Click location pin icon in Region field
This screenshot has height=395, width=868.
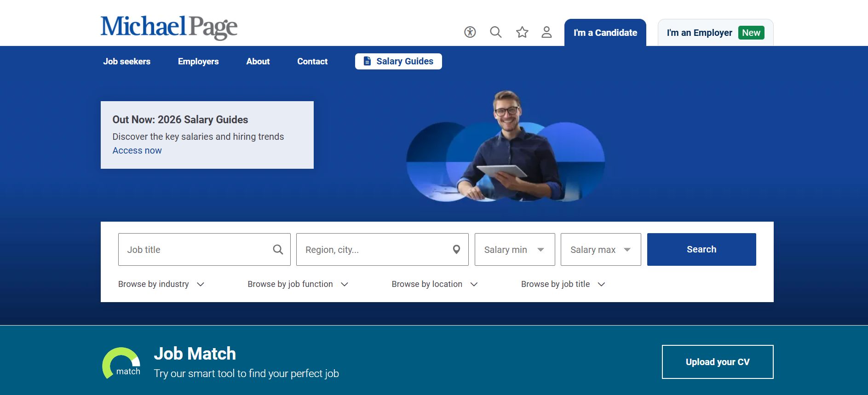tap(456, 250)
